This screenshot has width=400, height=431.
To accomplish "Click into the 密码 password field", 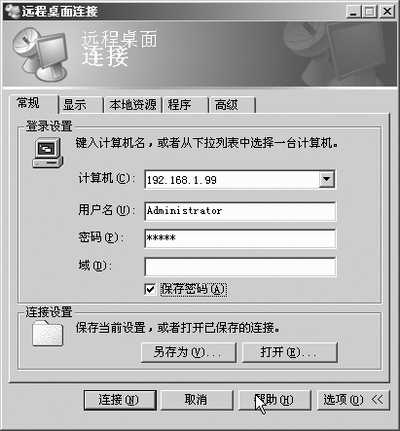I will tap(240, 238).
